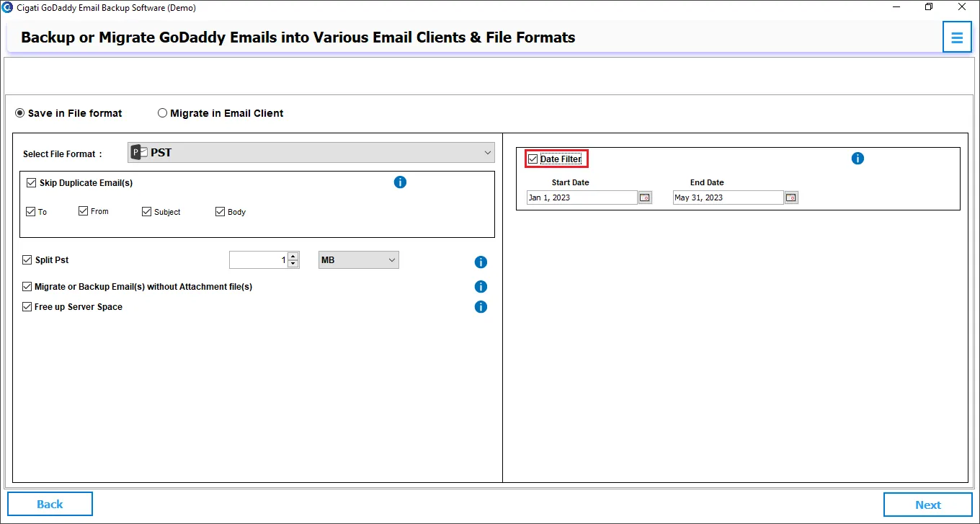Click the Select File Format label

[63, 154]
